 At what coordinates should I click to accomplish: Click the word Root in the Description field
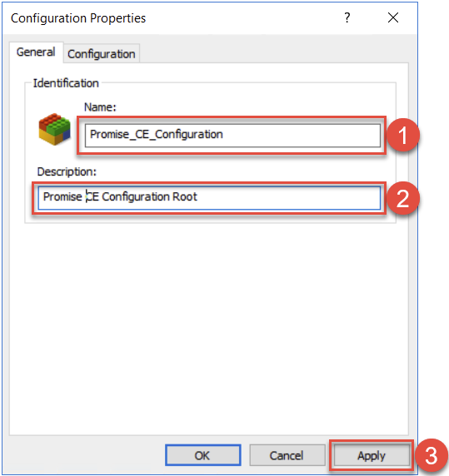click(185, 196)
